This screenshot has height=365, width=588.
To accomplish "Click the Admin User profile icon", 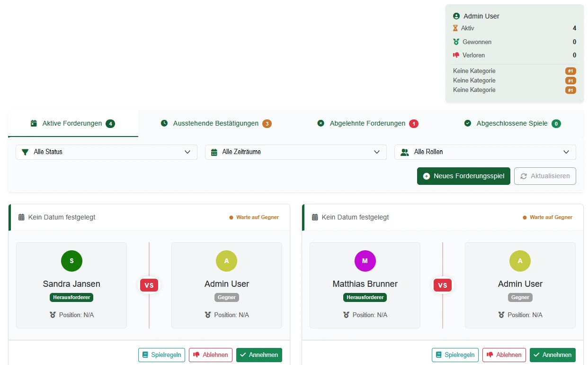I will pos(456,16).
